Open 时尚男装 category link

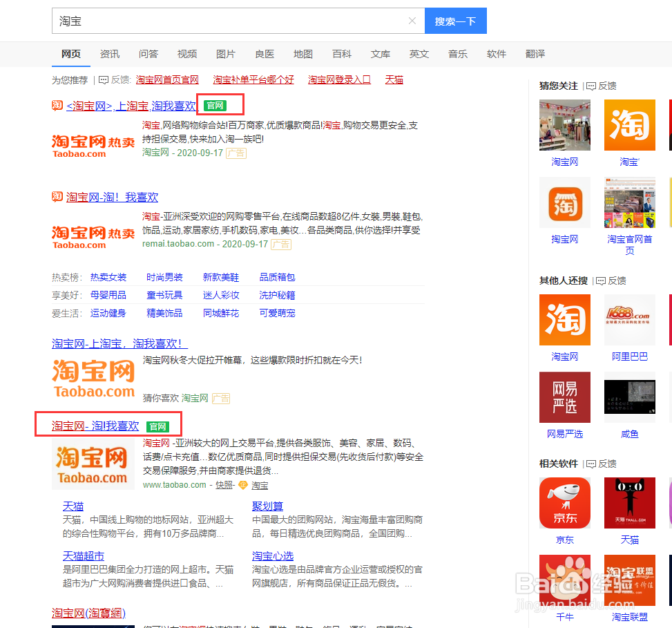[164, 277]
